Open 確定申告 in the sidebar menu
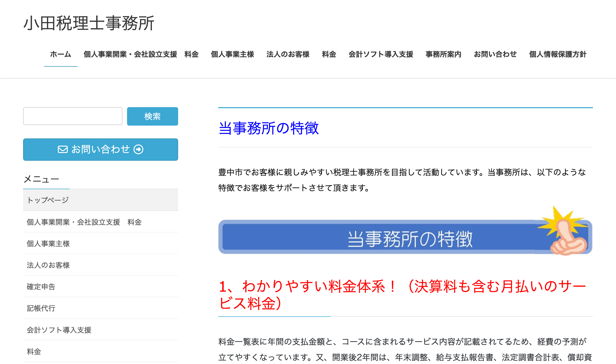 [41, 287]
